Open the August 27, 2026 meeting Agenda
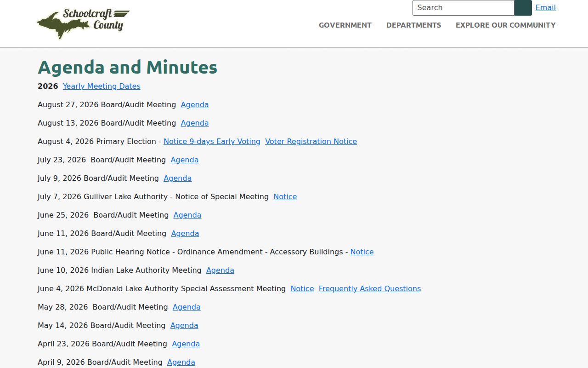 [195, 104]
